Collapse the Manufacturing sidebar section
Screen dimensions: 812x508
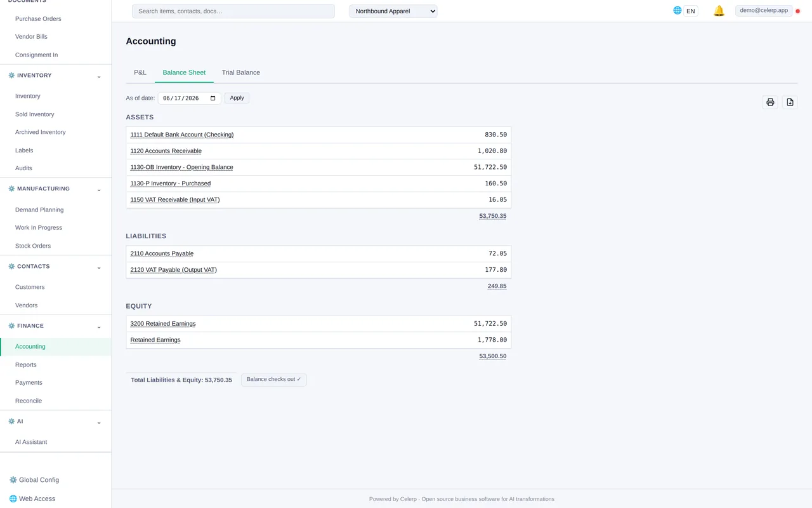click(x=99, y=189)
